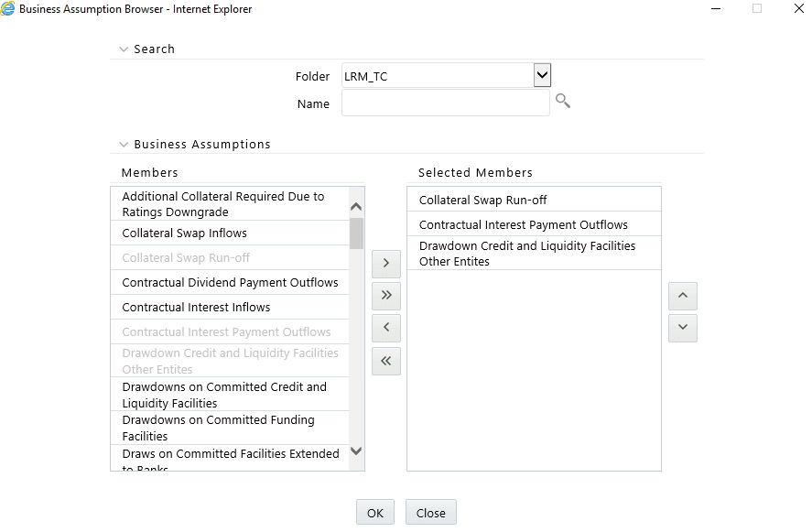Move a selected member down with the down arrow

click(x=682, y=328)
